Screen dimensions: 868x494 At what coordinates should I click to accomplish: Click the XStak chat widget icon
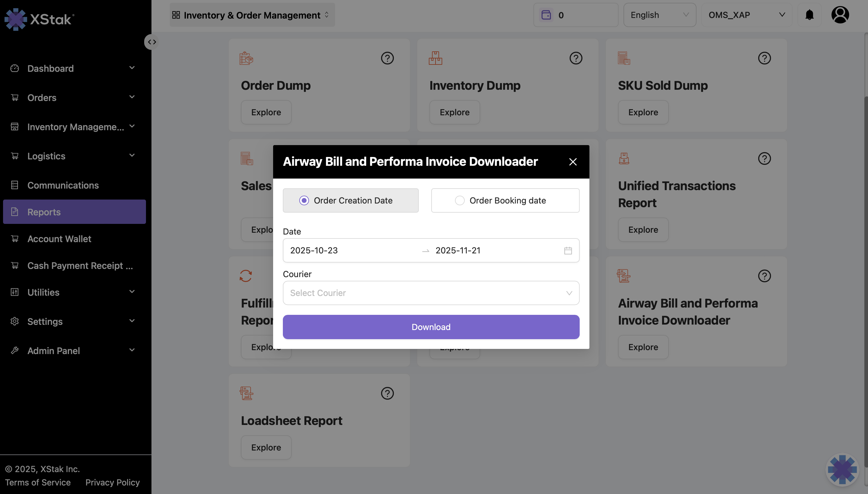click(842, 470)
